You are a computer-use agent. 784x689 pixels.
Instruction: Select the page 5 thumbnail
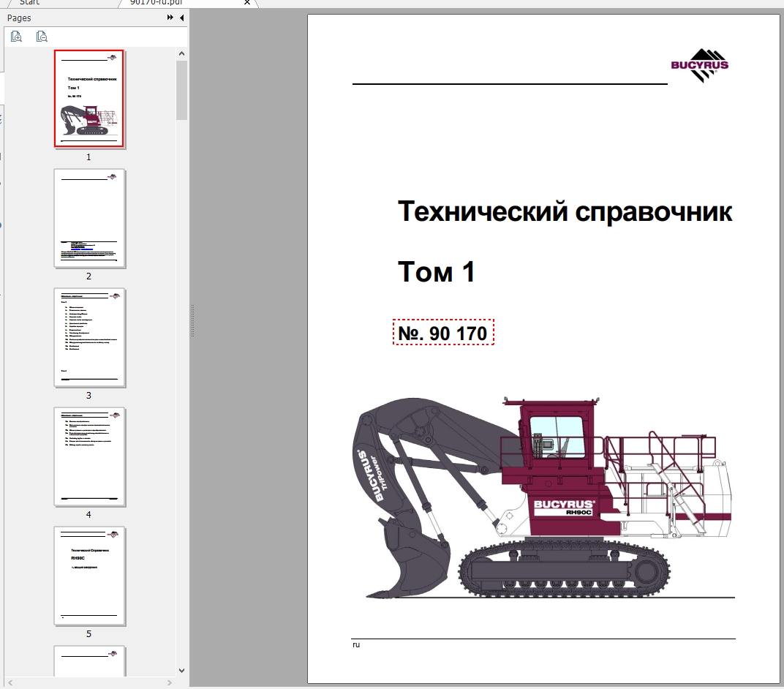(88, 577)
